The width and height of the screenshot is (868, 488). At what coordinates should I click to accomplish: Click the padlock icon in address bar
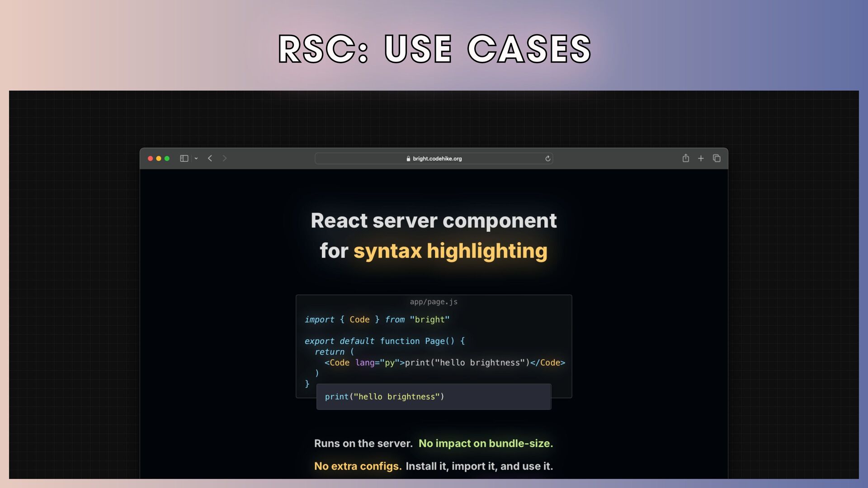point(408,159)
